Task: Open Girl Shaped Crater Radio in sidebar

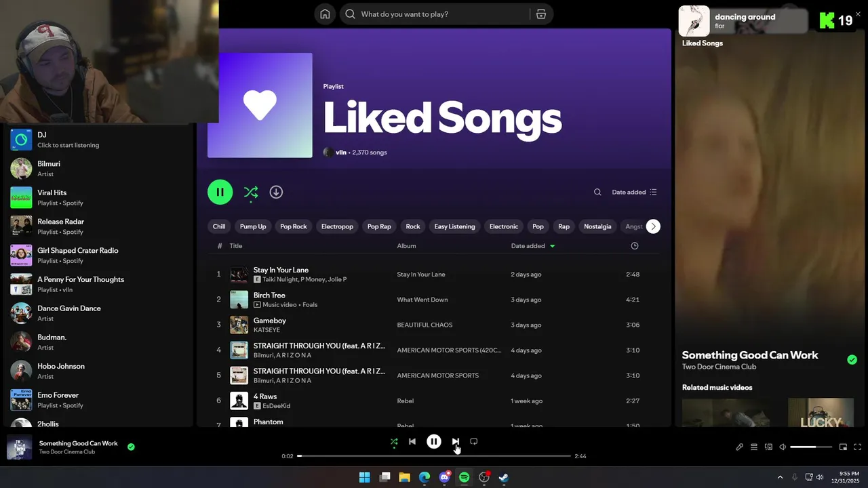Action: click(x=98, y=256)
